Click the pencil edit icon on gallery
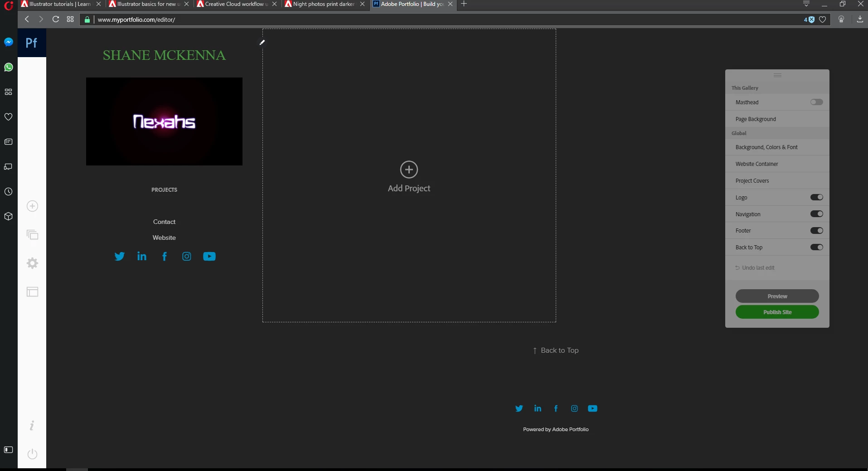Image resolution: width=868 pixels, height=471 pixels. (262, 42)
